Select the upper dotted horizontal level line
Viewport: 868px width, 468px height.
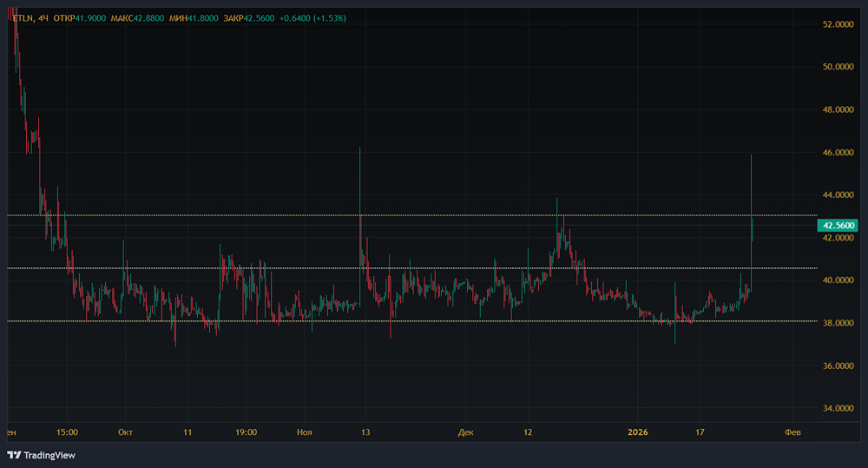pos(412,214)
